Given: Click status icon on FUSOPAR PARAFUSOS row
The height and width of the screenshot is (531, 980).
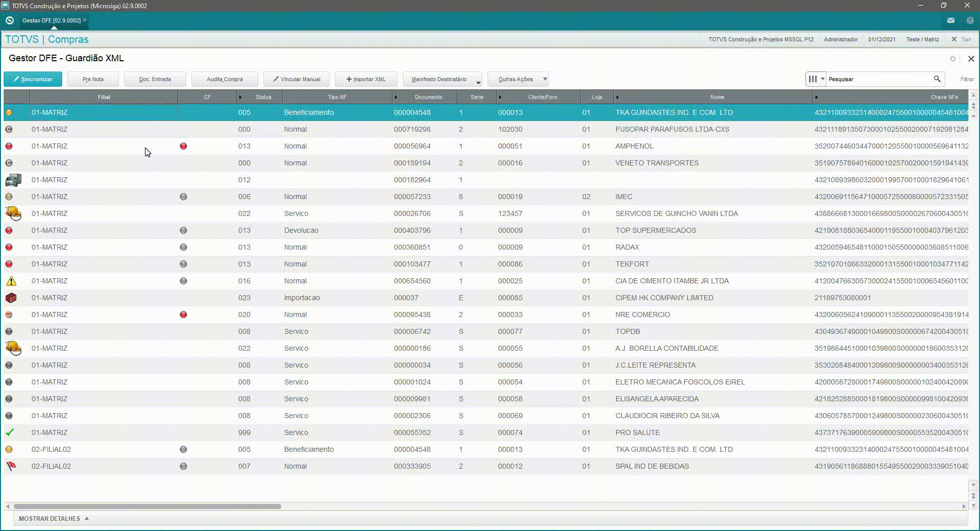Looking at the screenshot, I should (x=9, y=129).
